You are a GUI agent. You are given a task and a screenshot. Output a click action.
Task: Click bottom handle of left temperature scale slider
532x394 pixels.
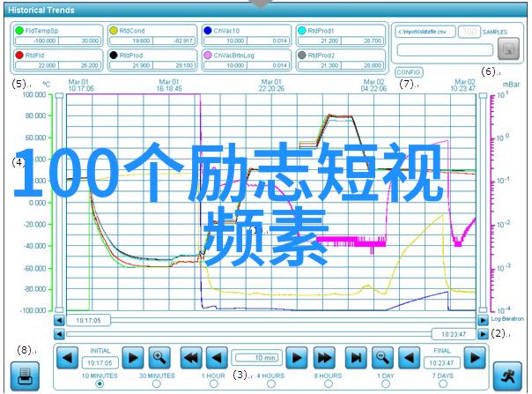click(59, 309)
